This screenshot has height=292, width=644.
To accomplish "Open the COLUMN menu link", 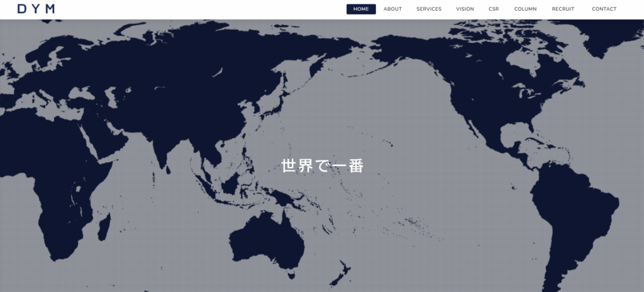I will tap(525, 9).
